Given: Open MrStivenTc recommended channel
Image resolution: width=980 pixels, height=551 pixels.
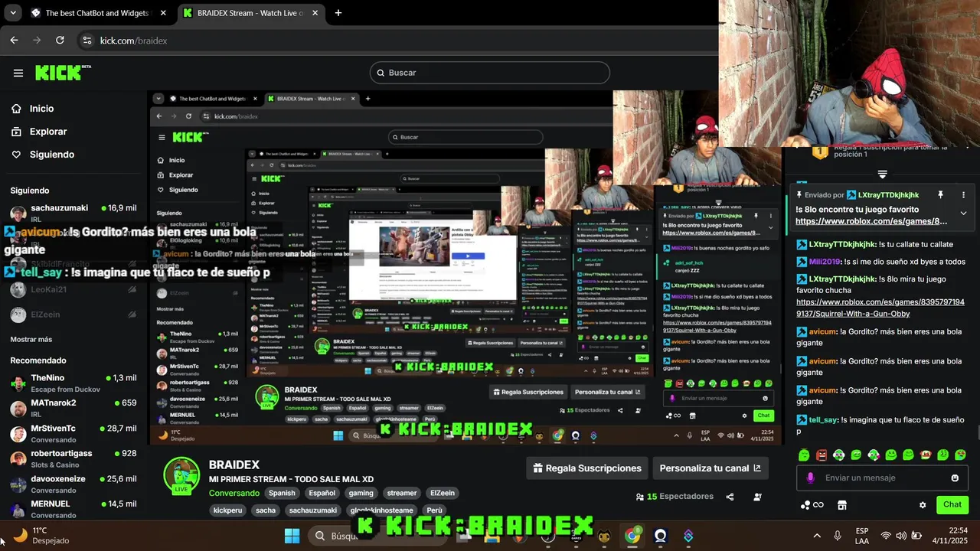Looking at the screenshot, I should click(x=73, y=433).
